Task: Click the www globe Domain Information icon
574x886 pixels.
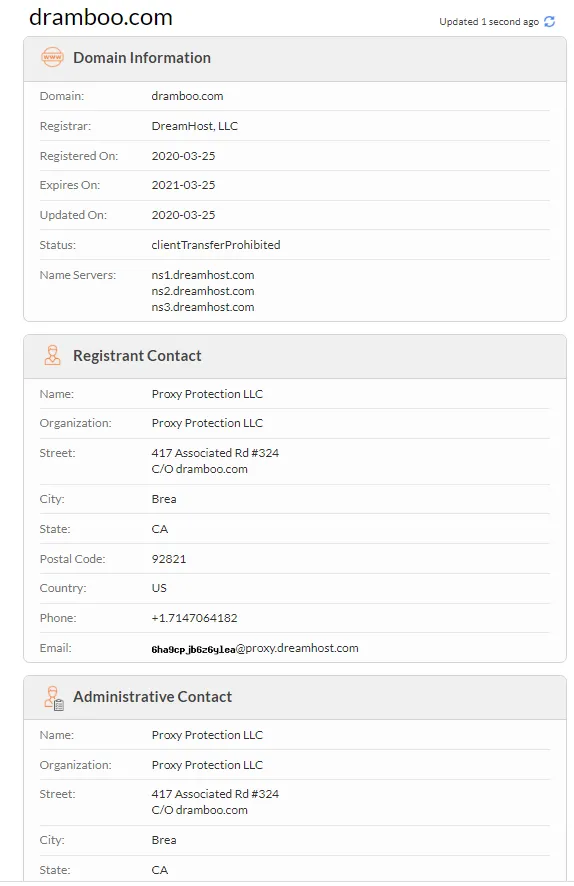Action: [53, 58]
